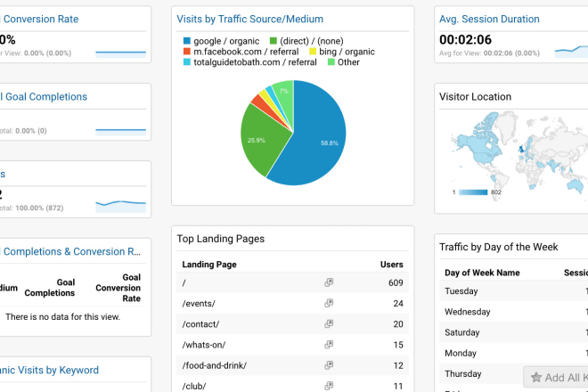Open the external link icon beside /contact/
588x392 pixels.
329,323
